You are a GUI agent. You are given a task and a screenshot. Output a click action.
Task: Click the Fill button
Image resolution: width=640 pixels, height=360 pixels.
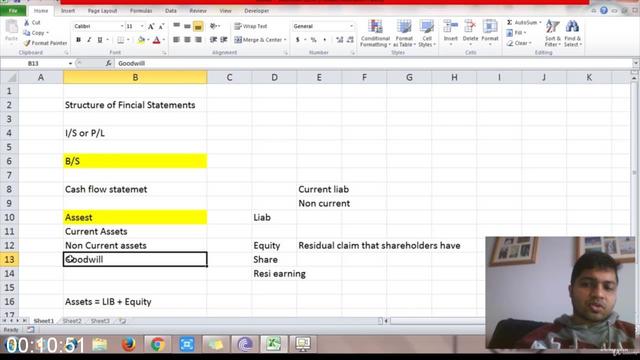[x=516, y=33]
